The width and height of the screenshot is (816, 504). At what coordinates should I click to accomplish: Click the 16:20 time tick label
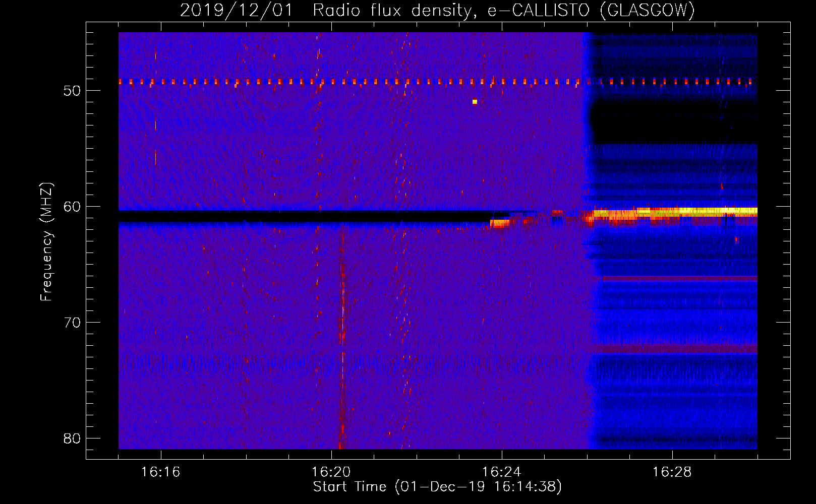click(x=331, y=472)
